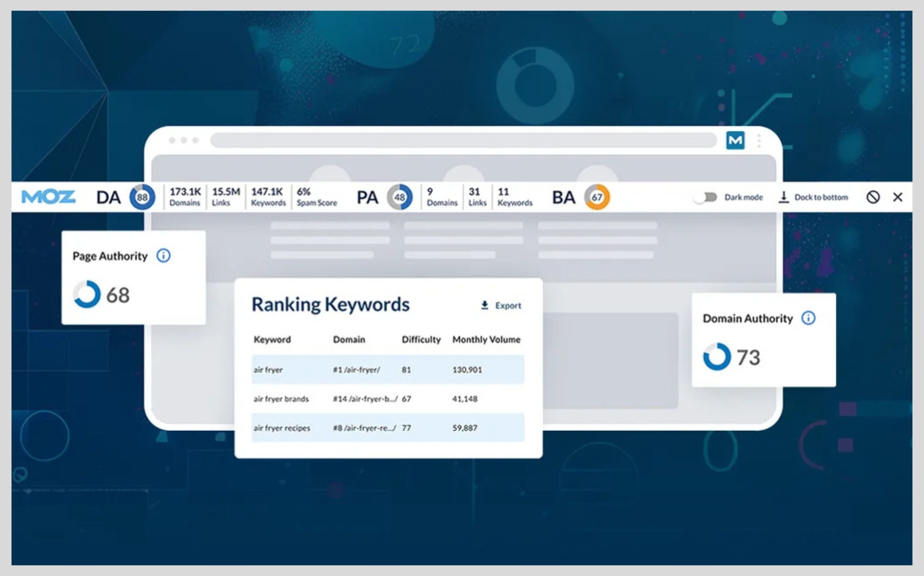
Task: Click the '11 Keywords' PA metric
Action: [x=515, y=197]
